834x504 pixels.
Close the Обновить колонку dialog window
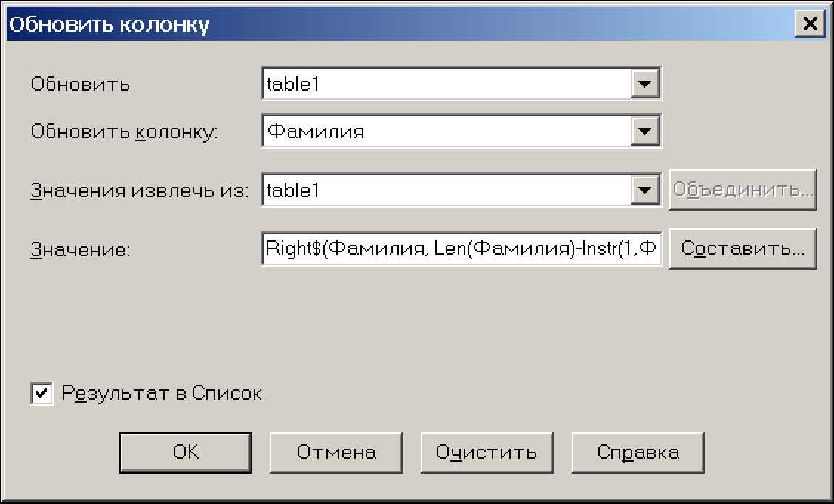tap(810, 24)
